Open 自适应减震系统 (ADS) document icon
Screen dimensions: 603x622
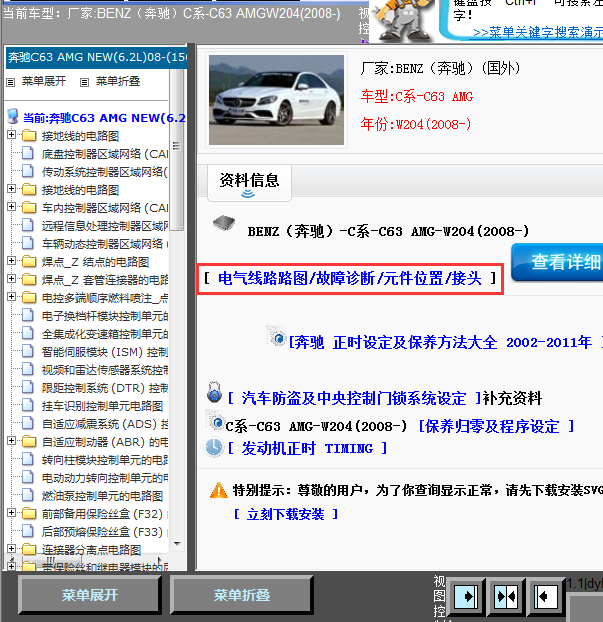[28, 423]
